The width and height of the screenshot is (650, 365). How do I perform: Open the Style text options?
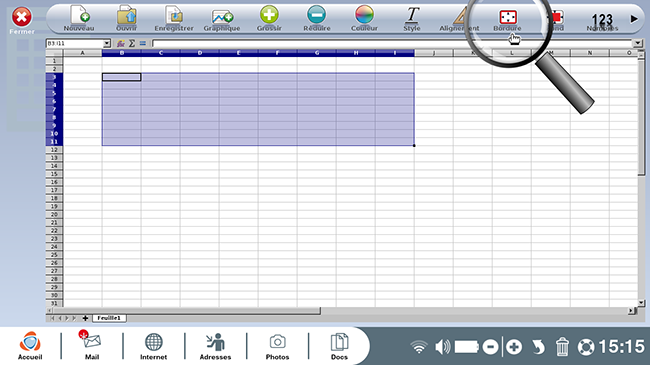[412, 18]
